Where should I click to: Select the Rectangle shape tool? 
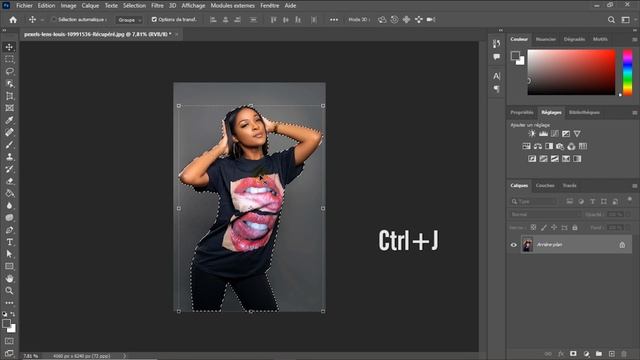[x=9, y=266]
